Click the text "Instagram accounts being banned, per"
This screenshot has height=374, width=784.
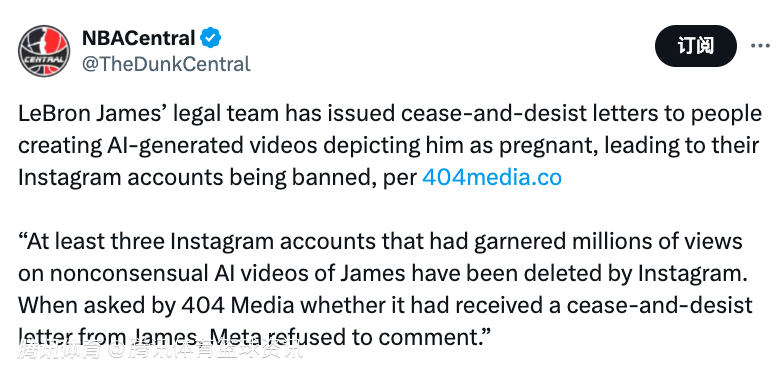point(218,178)
